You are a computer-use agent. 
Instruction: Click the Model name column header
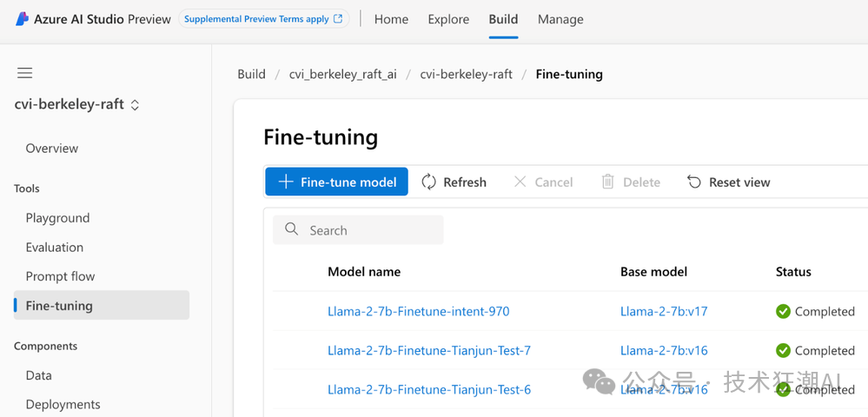coord(364,272)
